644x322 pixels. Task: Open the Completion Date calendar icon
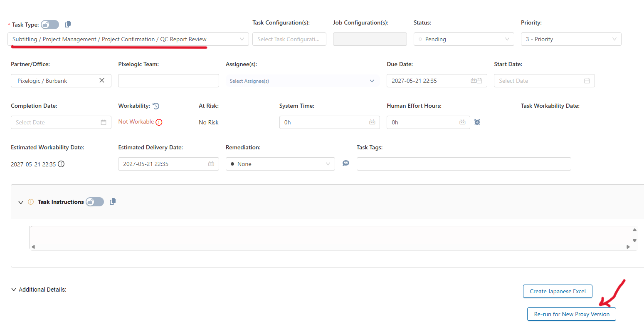click(104, 122)
